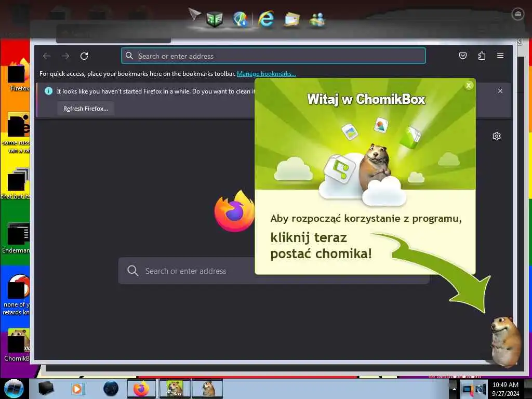This screenshot has width=532, height=399.
Task: Open the people messenger icon in top dock
Action: pyautogui.click(x=317, y=19)
